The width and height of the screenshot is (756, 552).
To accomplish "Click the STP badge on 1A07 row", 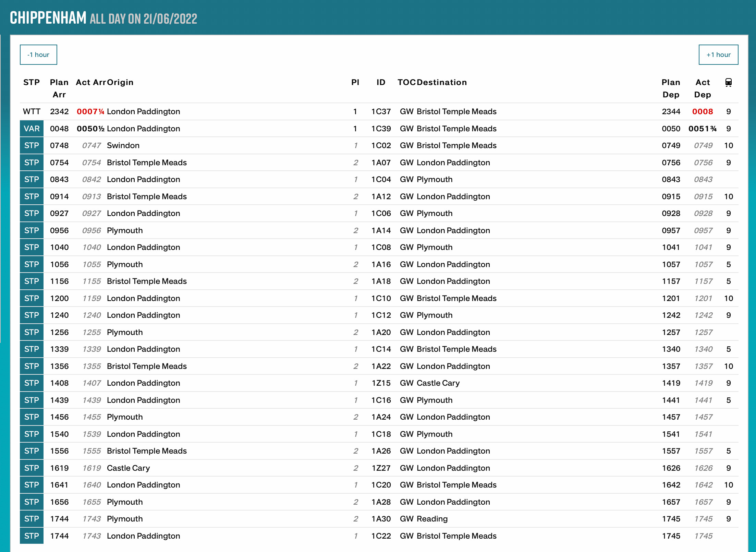I will click(32, 163).
